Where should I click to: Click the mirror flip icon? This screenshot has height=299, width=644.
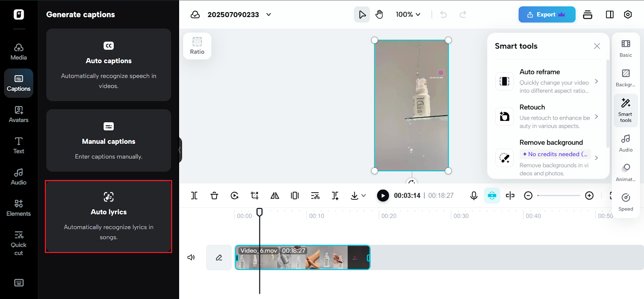click(275, 195)
